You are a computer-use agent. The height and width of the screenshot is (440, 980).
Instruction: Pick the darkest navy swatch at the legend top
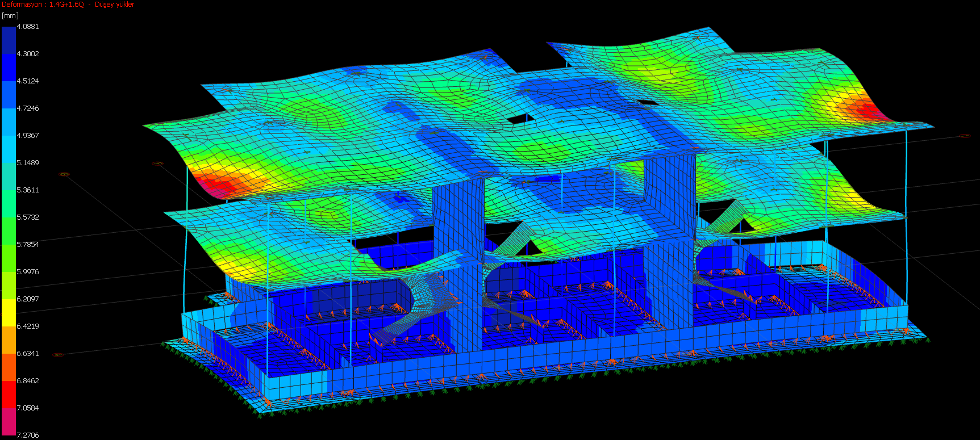(9, 40)
